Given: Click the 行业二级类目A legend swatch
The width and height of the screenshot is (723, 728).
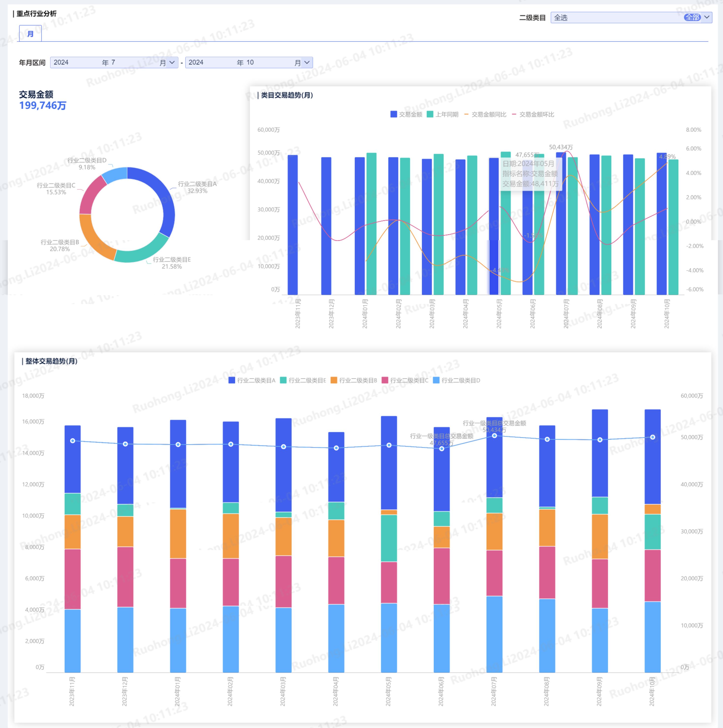Looking at the screenshot, I should (232, 380).
